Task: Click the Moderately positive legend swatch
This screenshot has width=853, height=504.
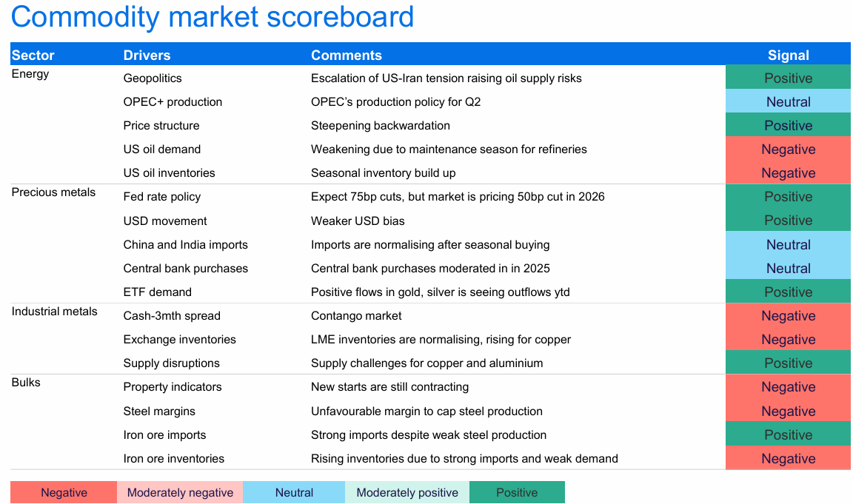Action: tap(407, 493)
